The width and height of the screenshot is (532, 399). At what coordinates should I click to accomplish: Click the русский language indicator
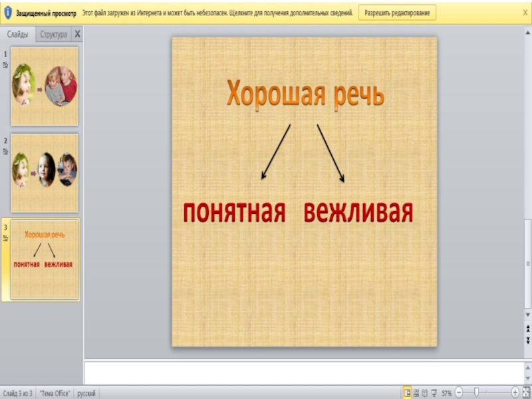[x=86, y=394]
